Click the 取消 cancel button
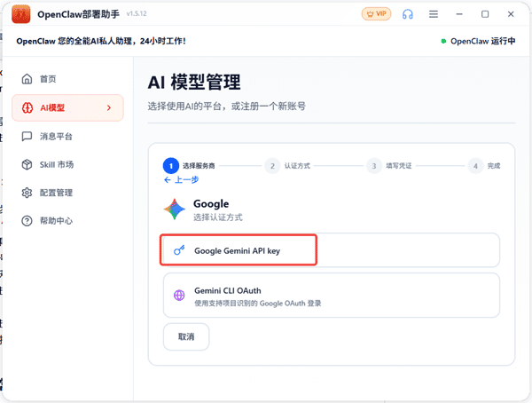 [186, 336]
